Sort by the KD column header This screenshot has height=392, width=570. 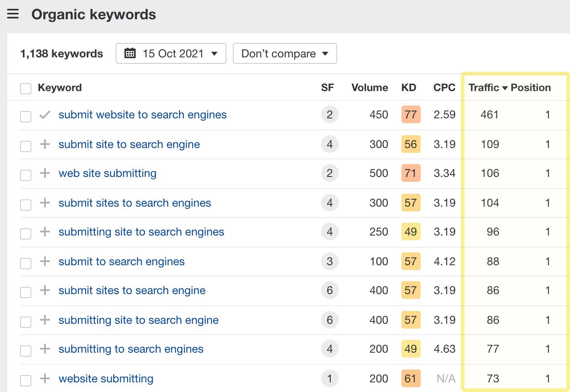pos(409,87)
